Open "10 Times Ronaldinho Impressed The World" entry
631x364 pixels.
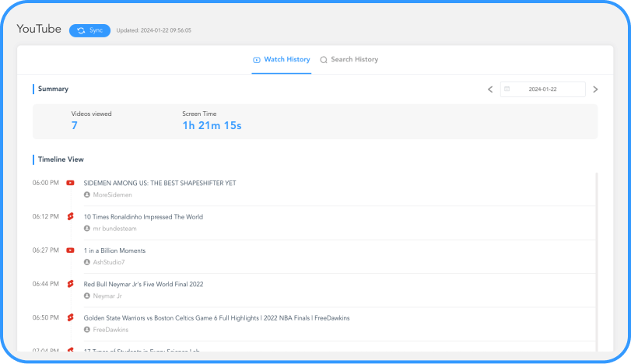pos(143,217)
